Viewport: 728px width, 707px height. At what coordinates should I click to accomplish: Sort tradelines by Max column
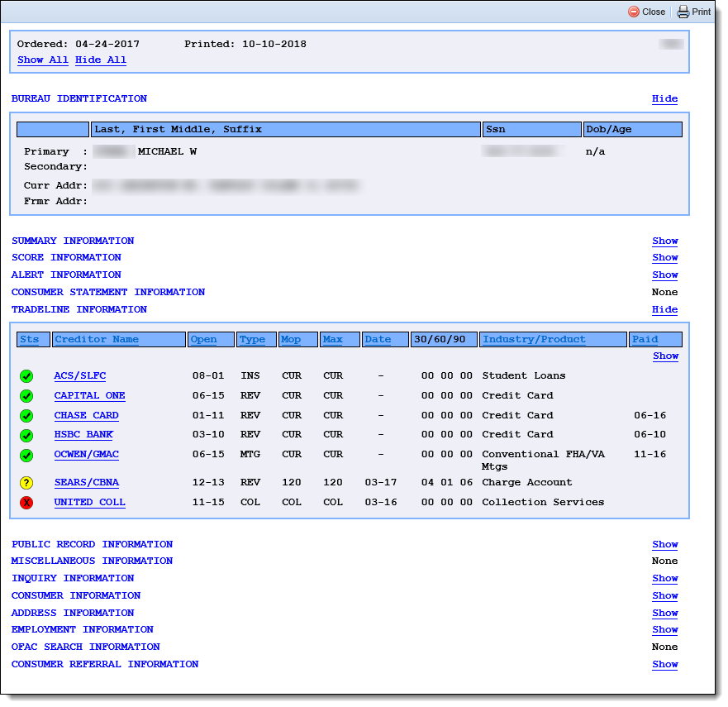332,339
